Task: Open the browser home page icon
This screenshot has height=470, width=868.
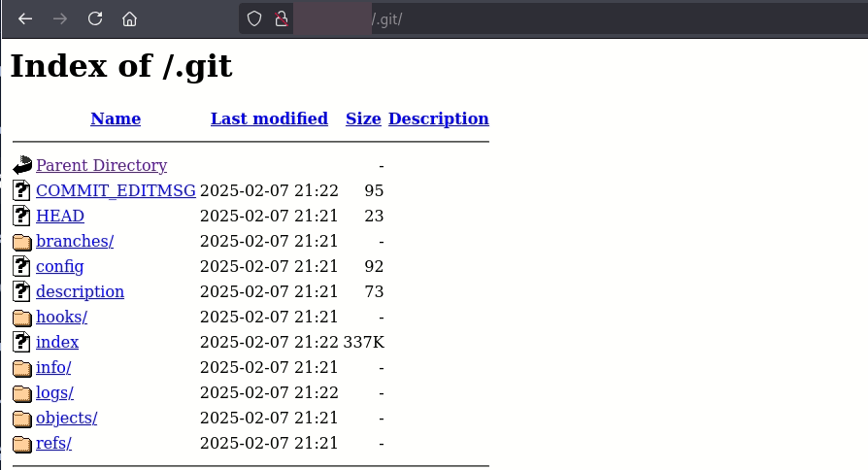Action: click(x=129, y=18)
